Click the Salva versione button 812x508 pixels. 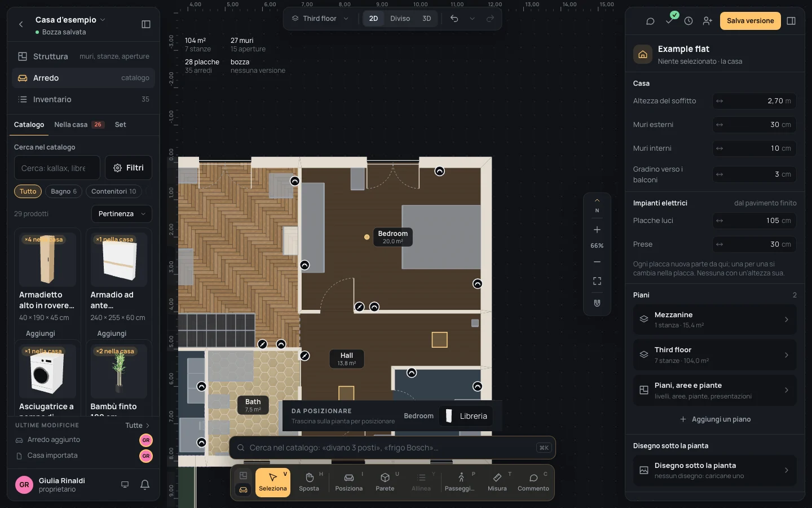(751, 21)
